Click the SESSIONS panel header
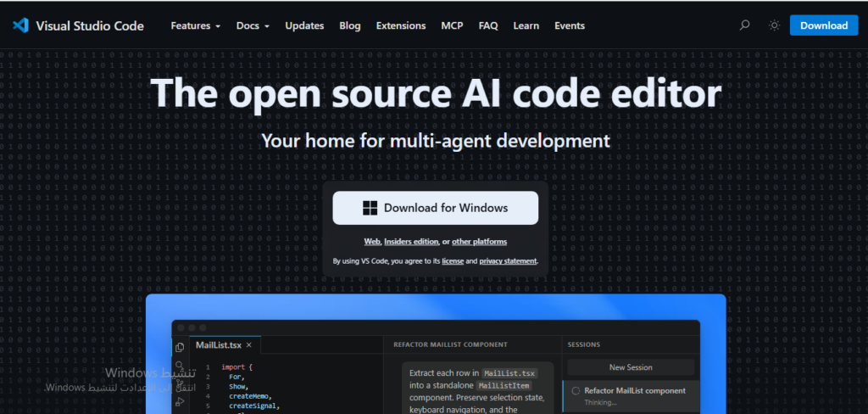Image resolution: width=868 pixels, height=414 pixels. 583,344
